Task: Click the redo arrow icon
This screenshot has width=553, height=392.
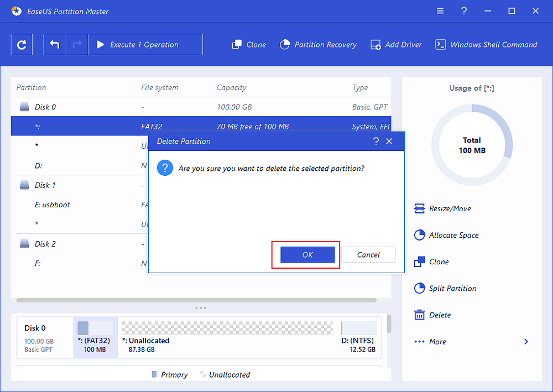Action: pyautogui.click(x=76, y=45)
